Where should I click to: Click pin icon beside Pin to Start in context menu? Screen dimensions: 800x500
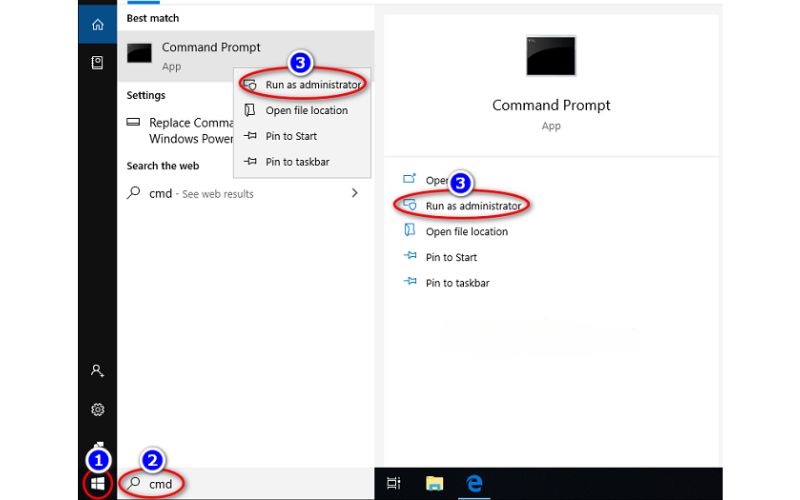click(x=250, y=136)
